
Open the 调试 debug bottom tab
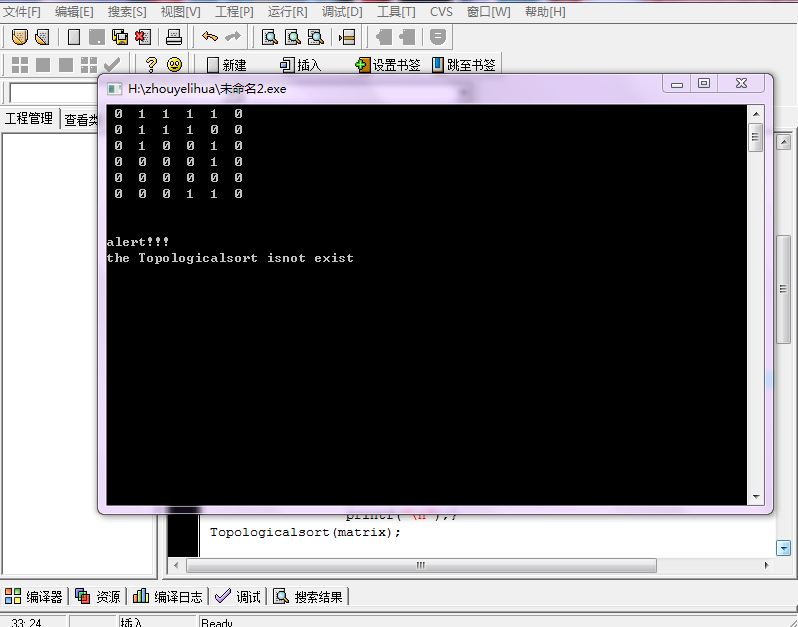pos(238,596)
